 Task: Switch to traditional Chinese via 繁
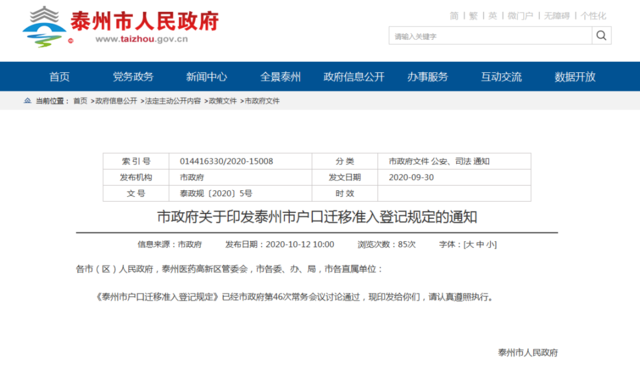[473, 16]
